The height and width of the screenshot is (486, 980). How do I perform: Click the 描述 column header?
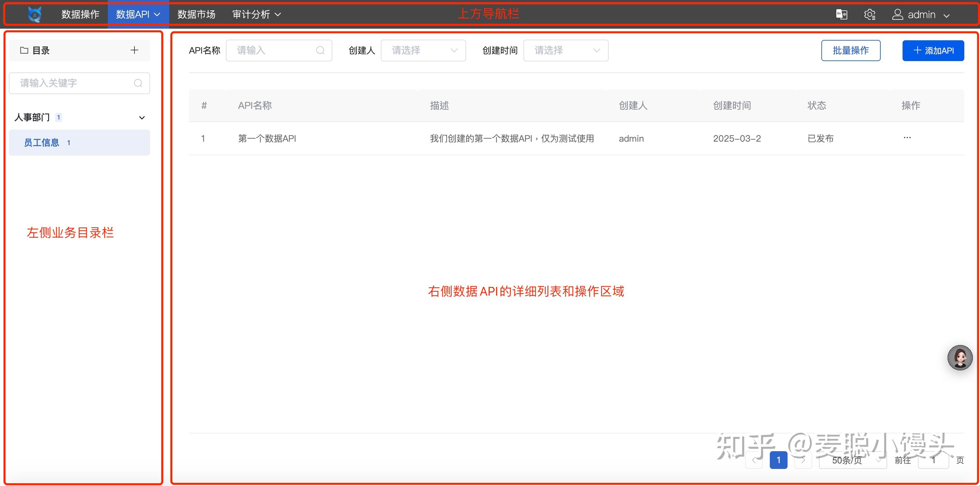point(439,105)
